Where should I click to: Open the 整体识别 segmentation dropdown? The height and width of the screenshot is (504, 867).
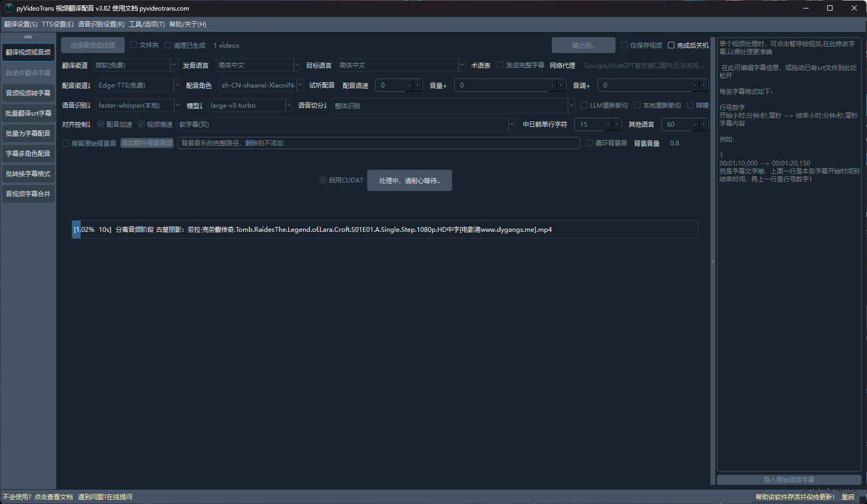point(454,106)
